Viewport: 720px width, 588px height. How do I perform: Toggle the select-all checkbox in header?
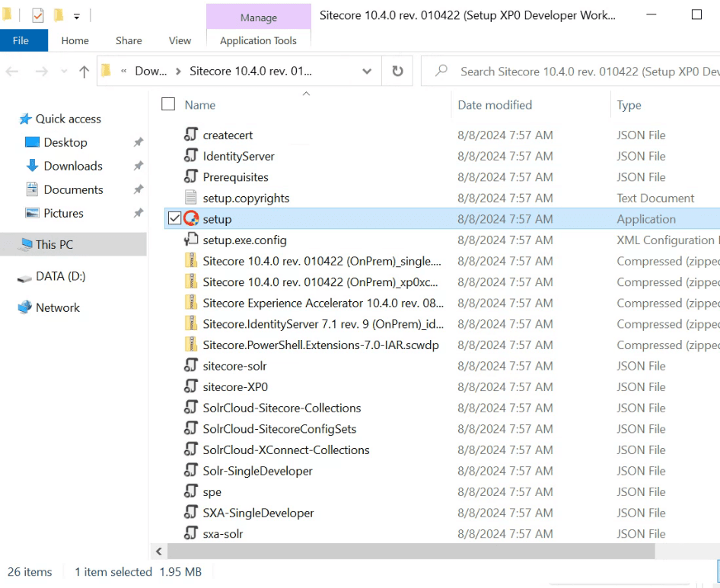[x=168, y=104]
